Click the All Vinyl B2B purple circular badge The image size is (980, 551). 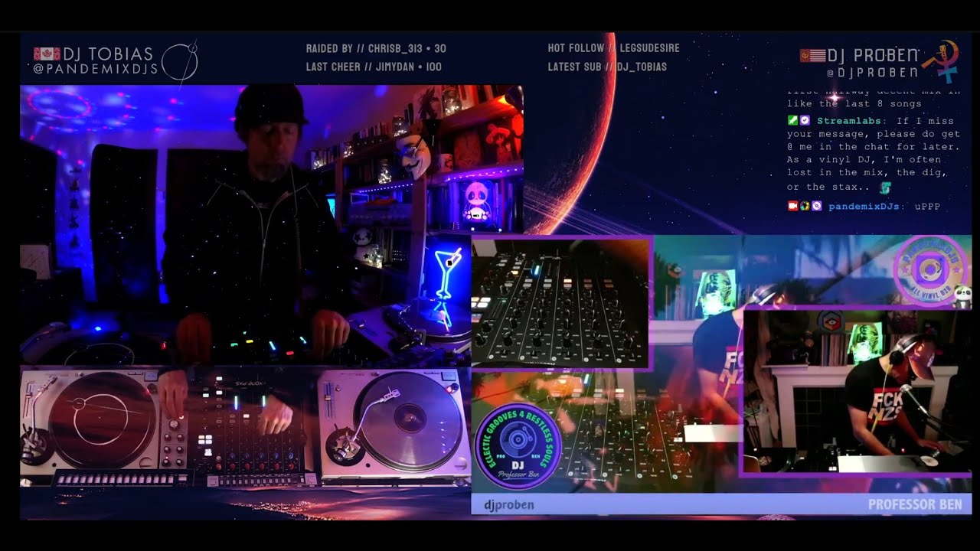pos(929,269)
